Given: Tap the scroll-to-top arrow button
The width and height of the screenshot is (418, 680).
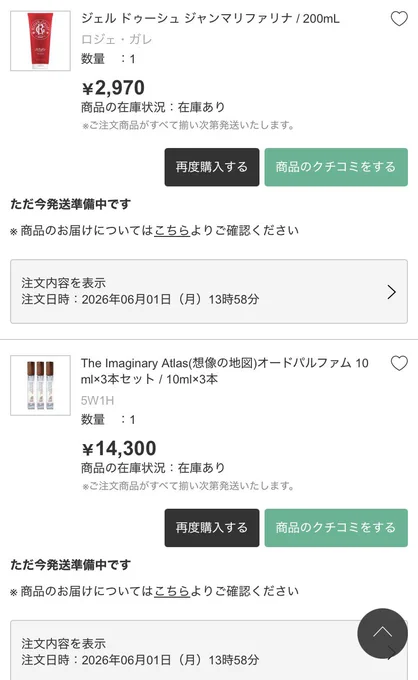Looking at the screenshot, I should (x=382, y=633).
